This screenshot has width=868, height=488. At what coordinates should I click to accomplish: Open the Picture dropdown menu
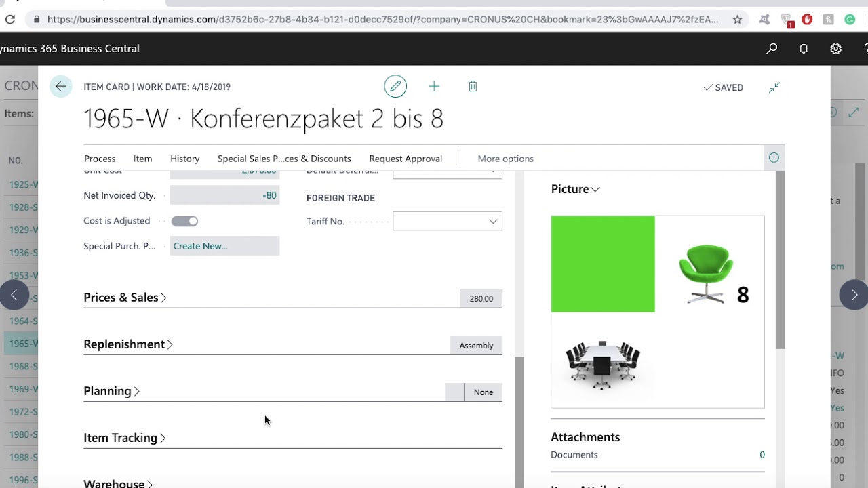pyautogui.click(x=575, y=189)
